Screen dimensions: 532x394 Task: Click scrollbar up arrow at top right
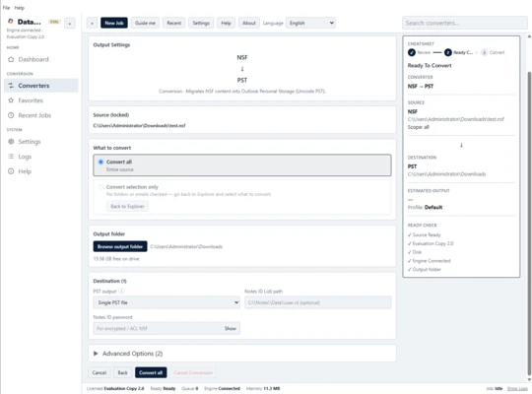pyautogui.click(x=529, y=36)
